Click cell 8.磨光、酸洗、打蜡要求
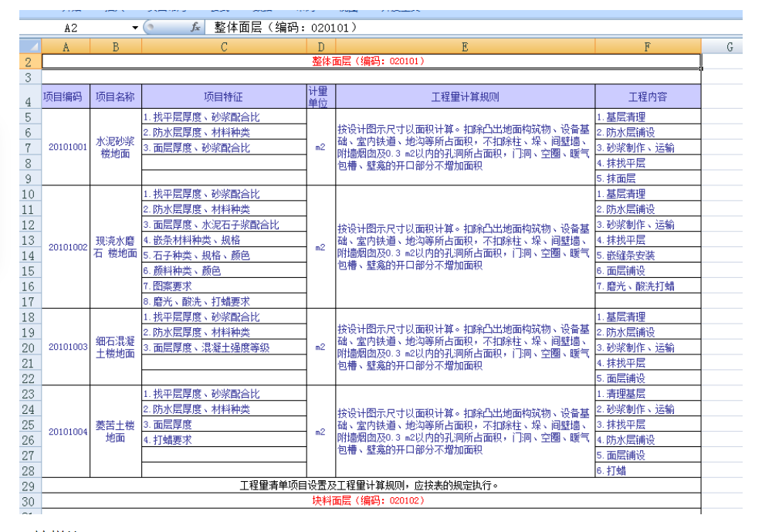The image size is (772, 532). point(224,301)
